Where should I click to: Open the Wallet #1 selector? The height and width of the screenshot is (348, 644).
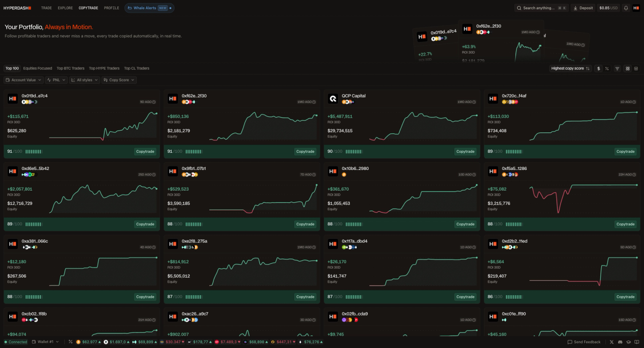click(45, 342)
